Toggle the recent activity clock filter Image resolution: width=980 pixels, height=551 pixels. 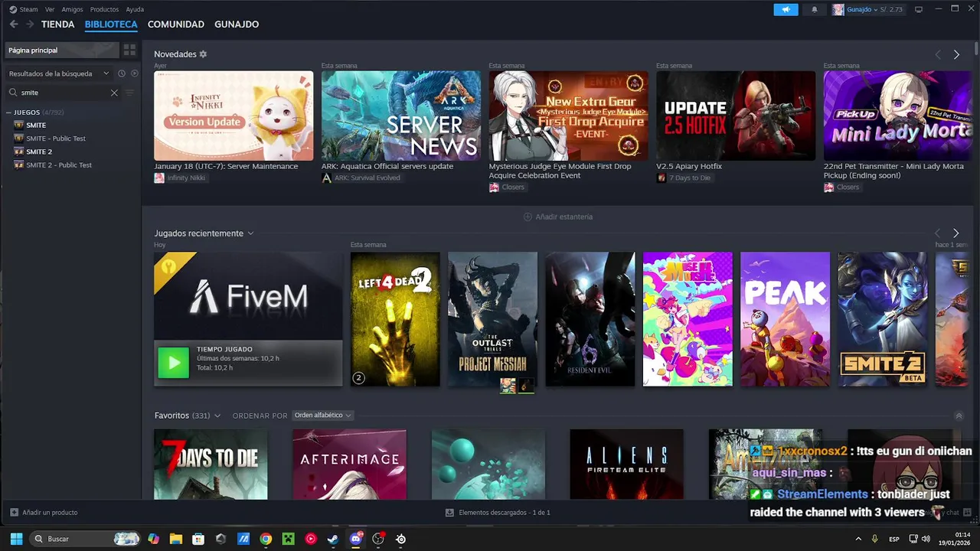coord(121,73)
